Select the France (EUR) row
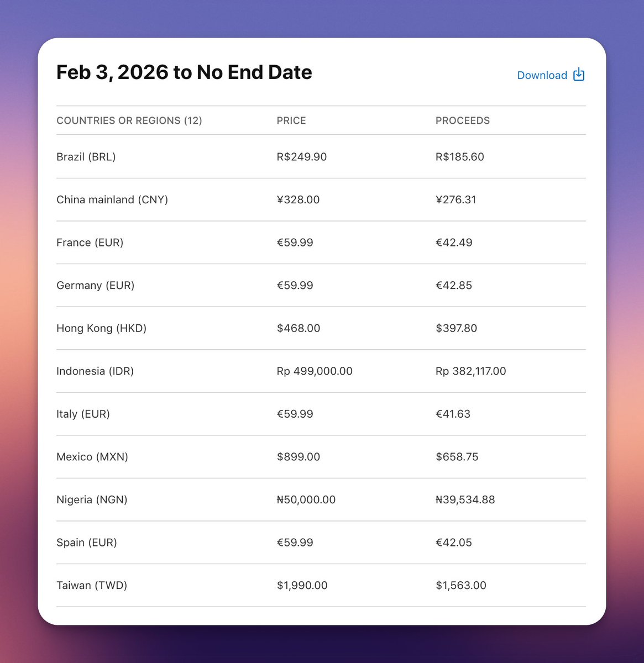This screenshot has height=663, width=644. pyautogui.click(x=90, y=243)
